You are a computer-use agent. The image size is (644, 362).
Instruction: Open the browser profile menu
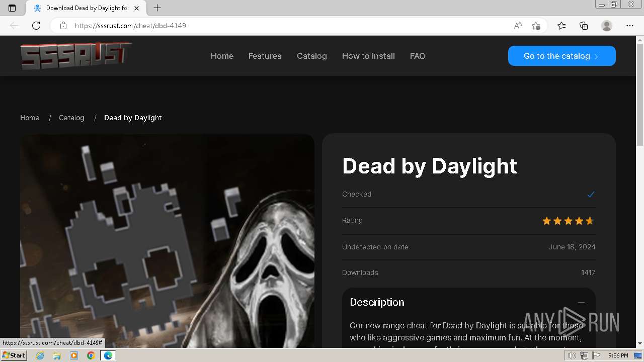click(607, 26)
